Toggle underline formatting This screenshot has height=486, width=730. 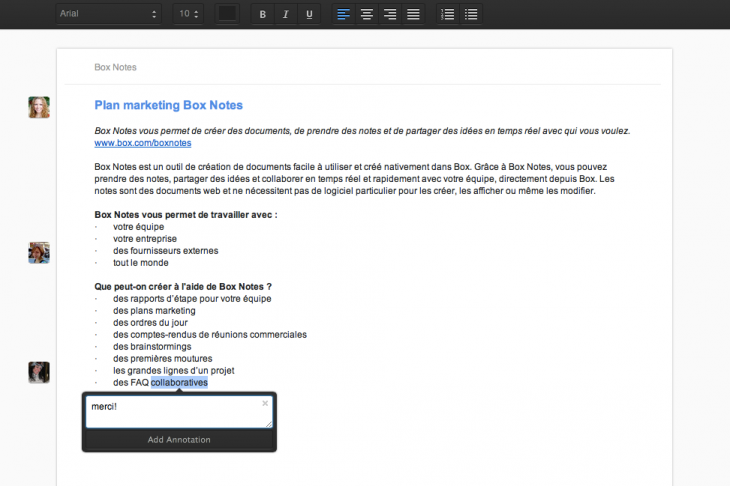309,14
